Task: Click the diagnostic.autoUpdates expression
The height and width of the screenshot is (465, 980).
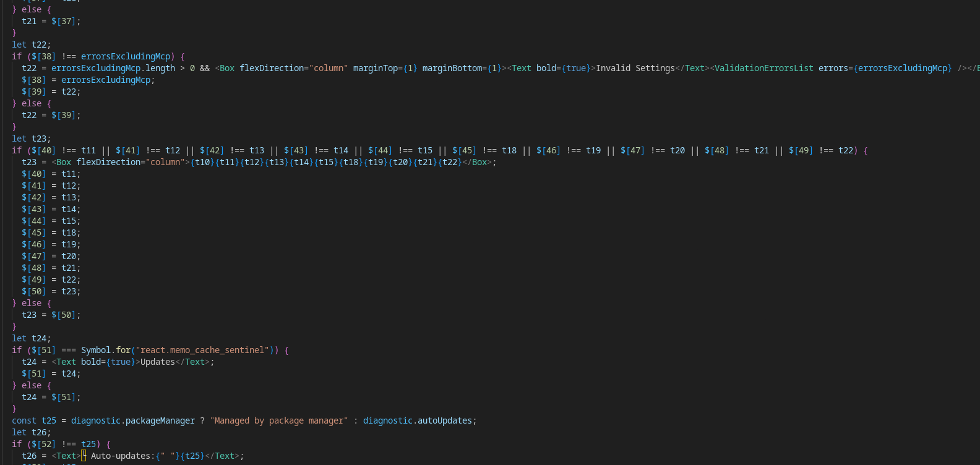Action: point(417,420)
